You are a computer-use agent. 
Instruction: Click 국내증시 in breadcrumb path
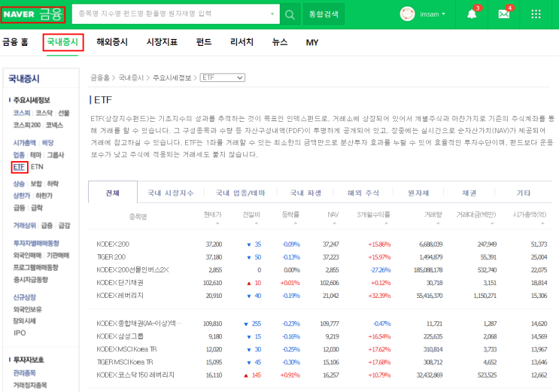click(131, 77)
